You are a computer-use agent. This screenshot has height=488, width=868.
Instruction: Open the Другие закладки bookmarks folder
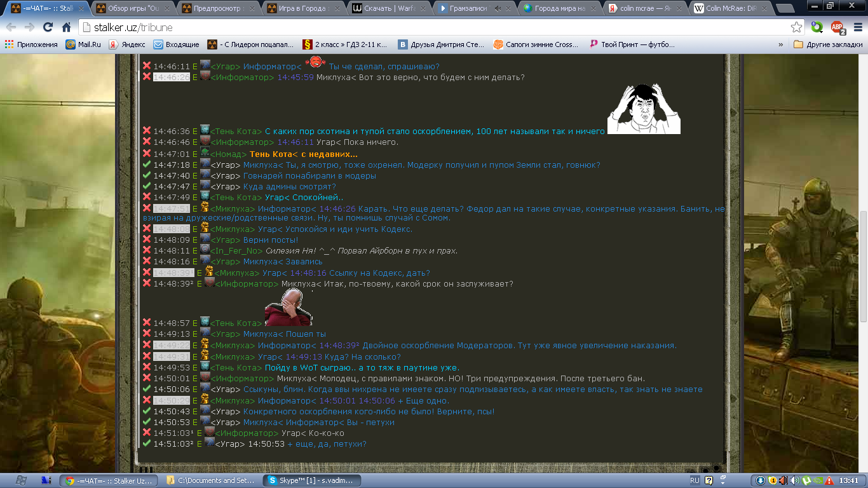pos(828,44)
